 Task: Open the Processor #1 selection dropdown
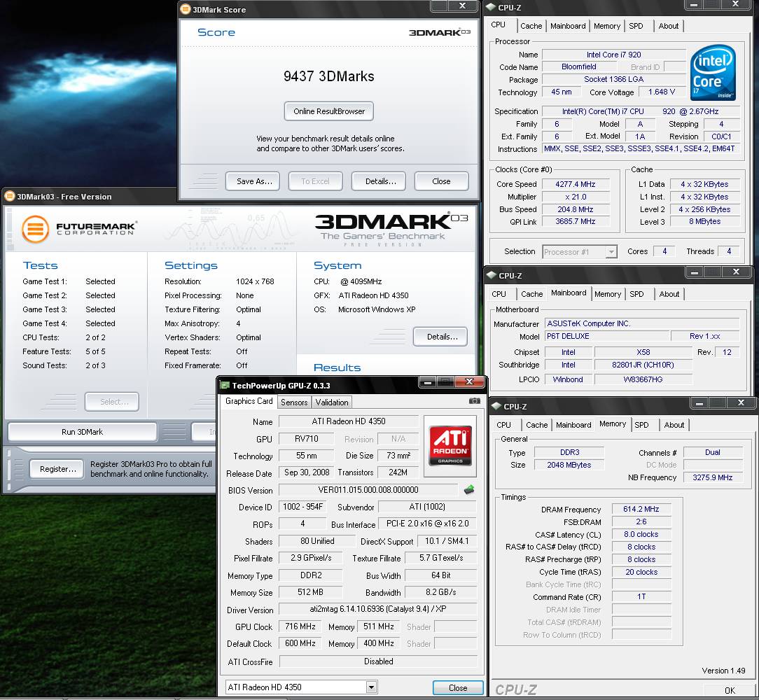click(611, 252)
